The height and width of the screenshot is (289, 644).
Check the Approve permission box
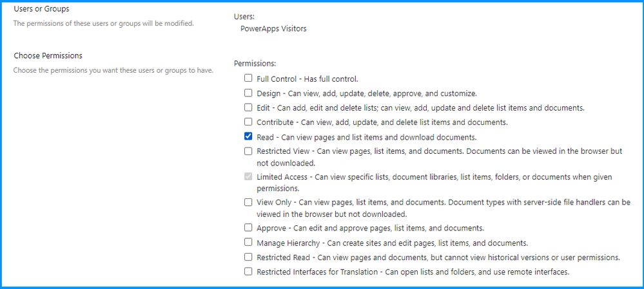click(248, 228)
